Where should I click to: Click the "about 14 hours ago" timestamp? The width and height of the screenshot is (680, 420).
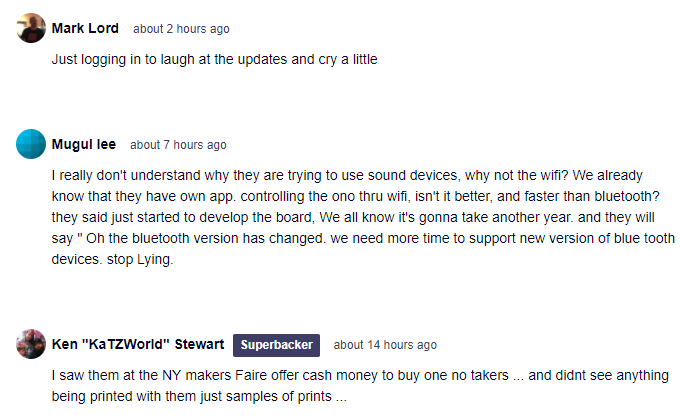tap(385, 345)
